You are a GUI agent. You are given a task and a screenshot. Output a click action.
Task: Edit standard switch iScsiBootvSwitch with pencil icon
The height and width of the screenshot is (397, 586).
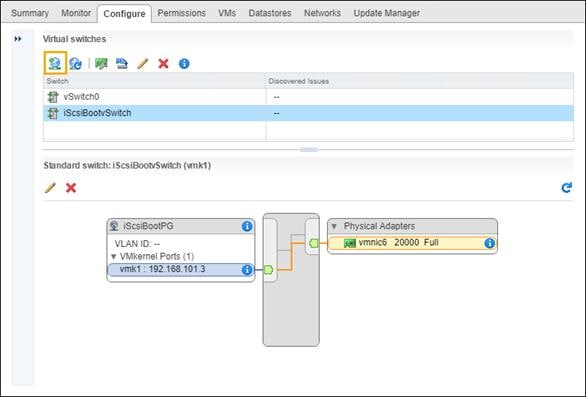50,188
